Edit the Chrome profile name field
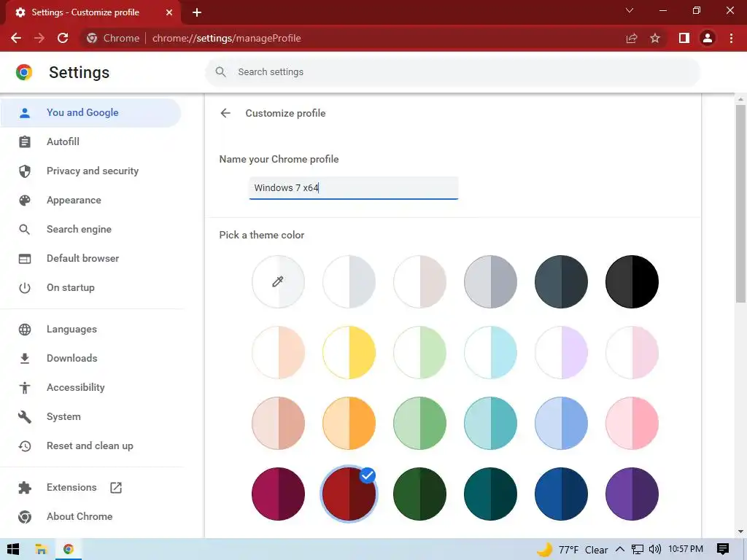The image size is (747, 560). point(354,187)
